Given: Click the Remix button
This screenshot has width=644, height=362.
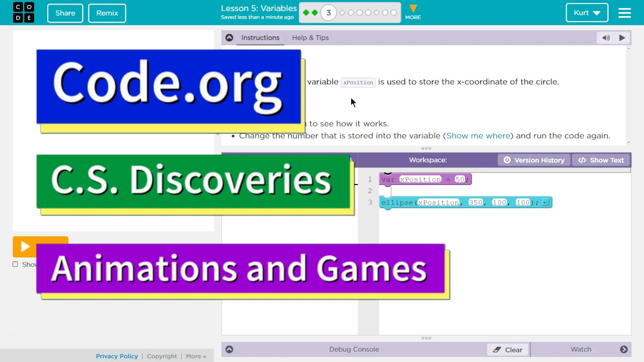Looking at the screenshot, I should pyautogui.click(x=107, y=13).
